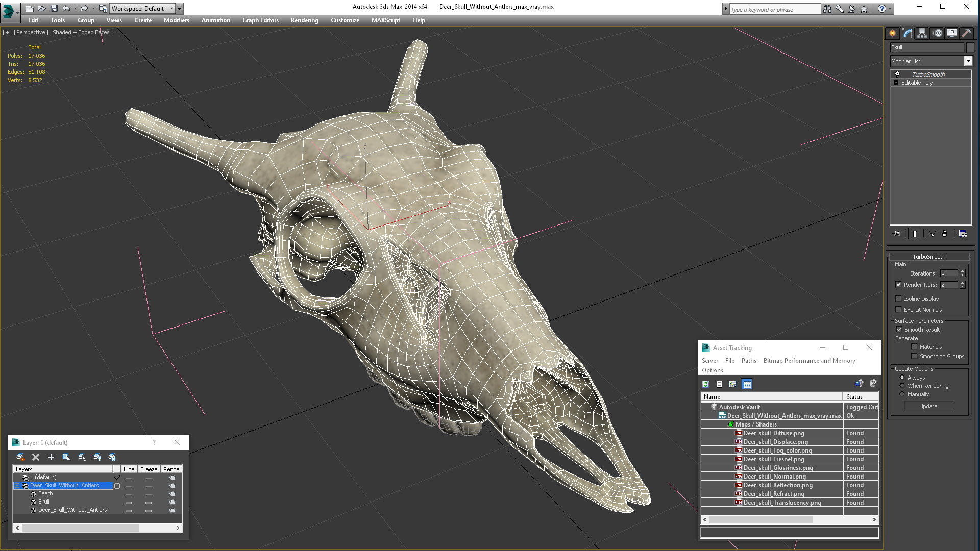Collapse Deer_Skull_Without_Antlers layer tree
The image size is (980, 551).
click(x=17, y=486)
